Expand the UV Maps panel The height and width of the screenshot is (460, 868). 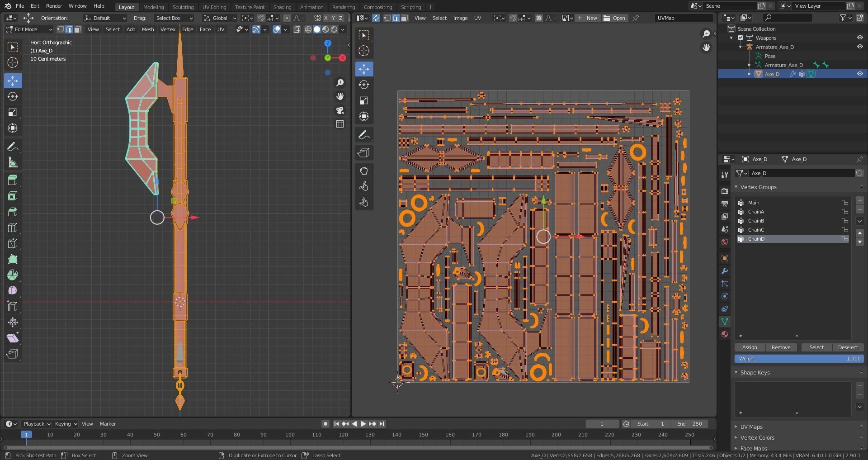[751, 427]
